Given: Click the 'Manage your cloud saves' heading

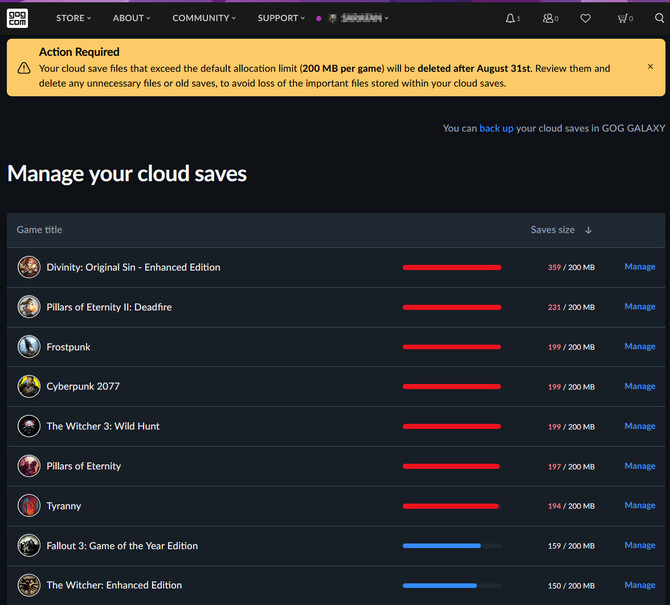Looking at the screenshot, I should pos(127,174).
